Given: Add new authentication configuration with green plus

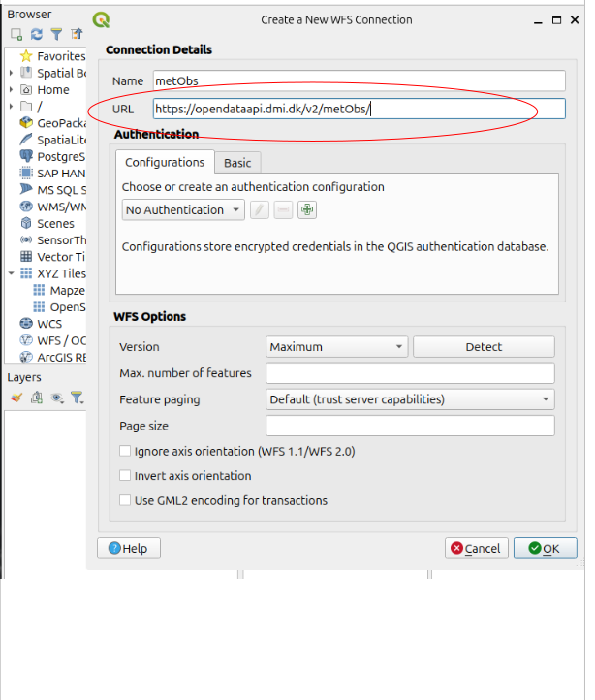Looking at the screenshot, I should click(x=307, y=210).
